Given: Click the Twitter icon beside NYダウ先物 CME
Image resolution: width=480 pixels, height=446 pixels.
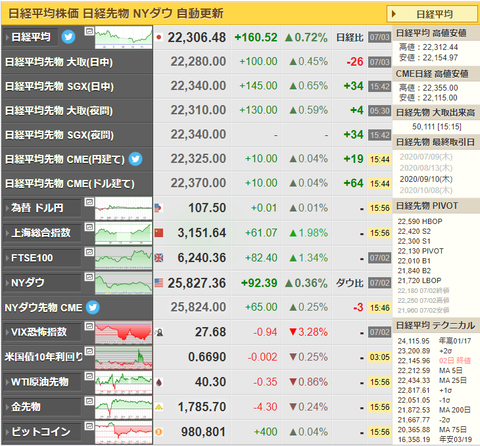Looking at the screenshot, I should tap(93, 307).
